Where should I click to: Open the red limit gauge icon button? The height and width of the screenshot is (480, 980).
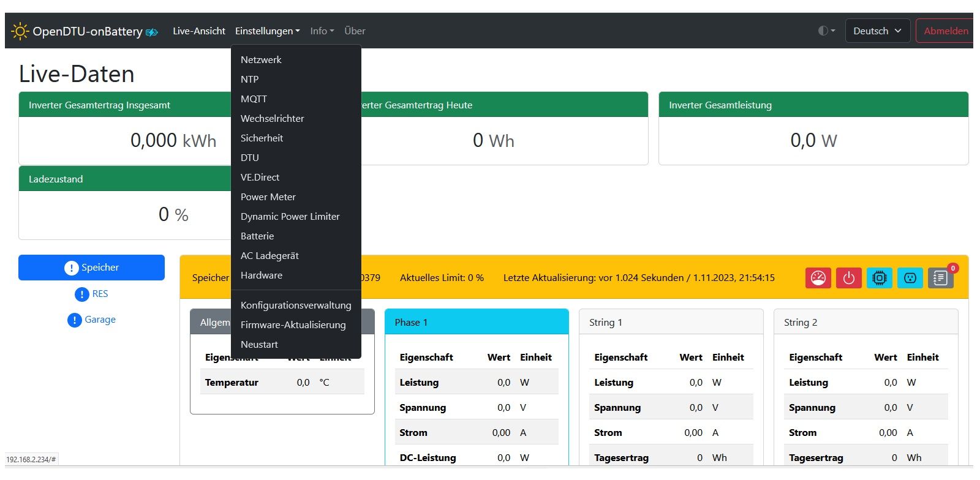818,278
